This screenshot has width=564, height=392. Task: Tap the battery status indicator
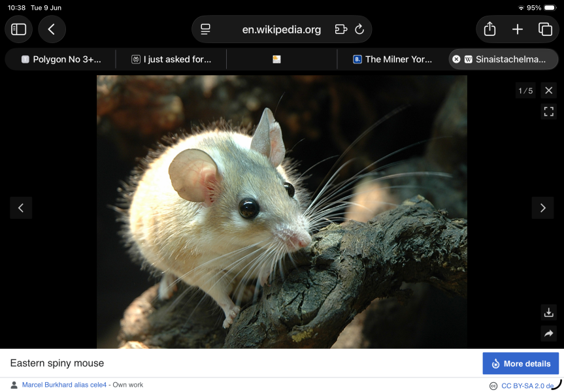click(550, 8)
